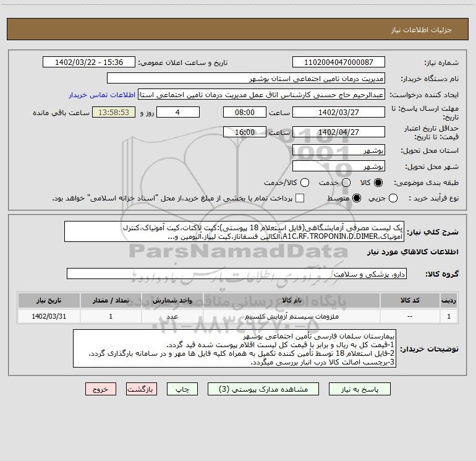Click the 'کد کالا' column header

coord(410,300)
